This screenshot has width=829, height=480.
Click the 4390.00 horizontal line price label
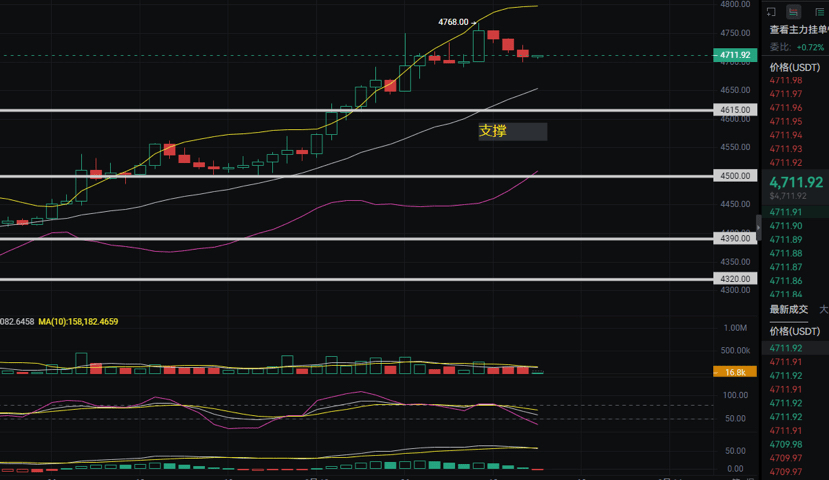734,239
